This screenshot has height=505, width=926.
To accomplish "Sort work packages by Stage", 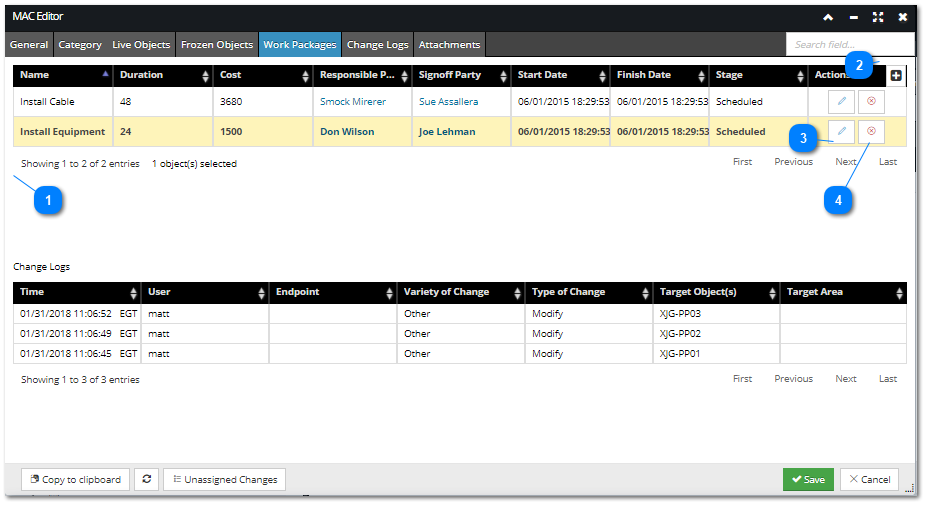I will (x=759, y=75).
